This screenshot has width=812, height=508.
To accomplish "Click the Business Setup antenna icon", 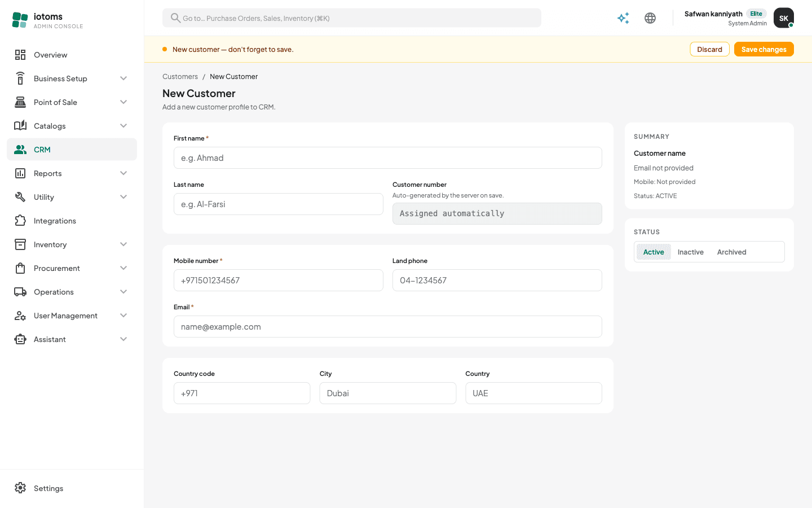I will tap(20, 78).
